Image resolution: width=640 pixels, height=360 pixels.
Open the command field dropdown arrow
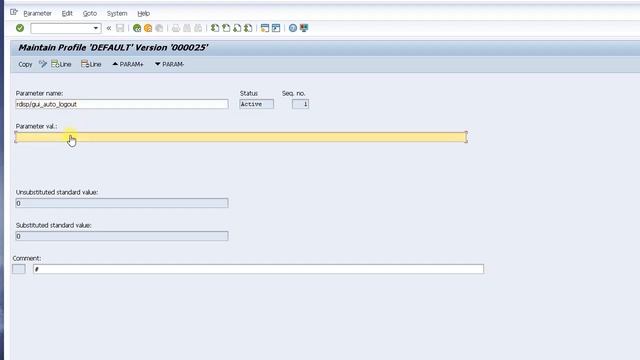tap(96, 28)
